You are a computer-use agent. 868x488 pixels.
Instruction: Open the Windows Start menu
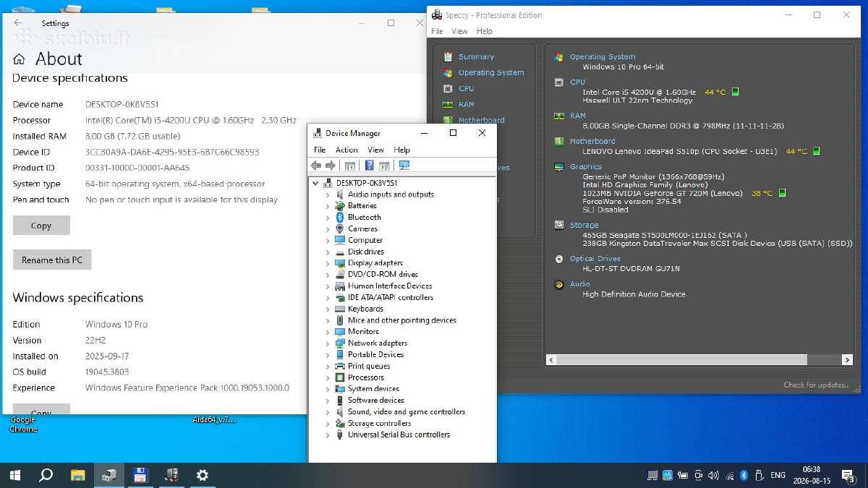(15, 475)
